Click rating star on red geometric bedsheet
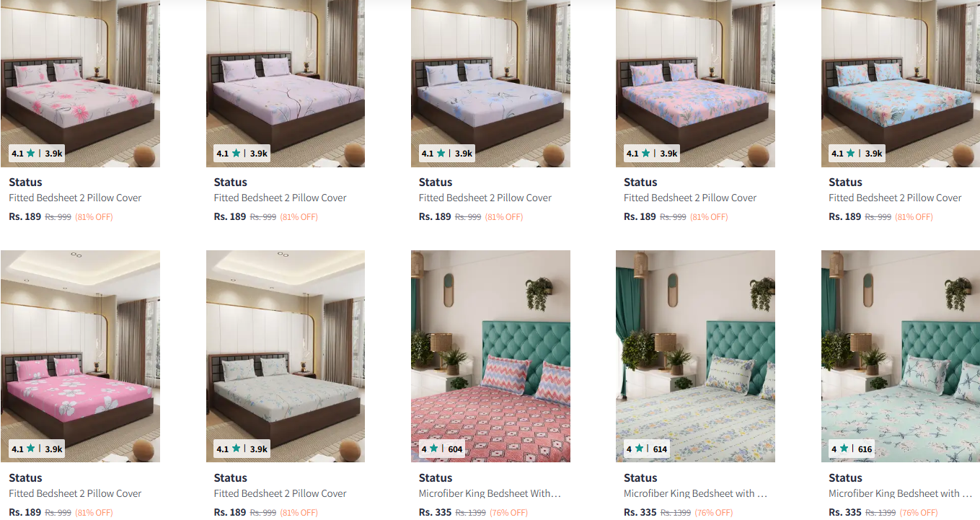This screenshot has width=980, height=520. [434, 449]
